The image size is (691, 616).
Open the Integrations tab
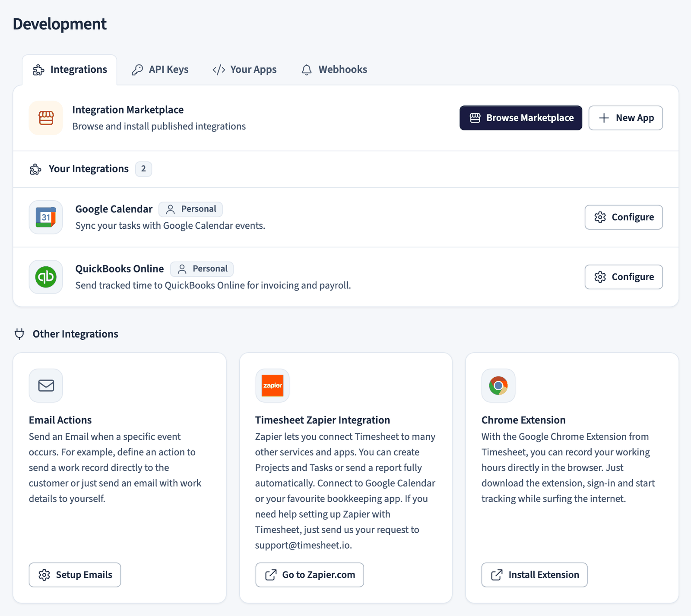[x=70, y=69]
